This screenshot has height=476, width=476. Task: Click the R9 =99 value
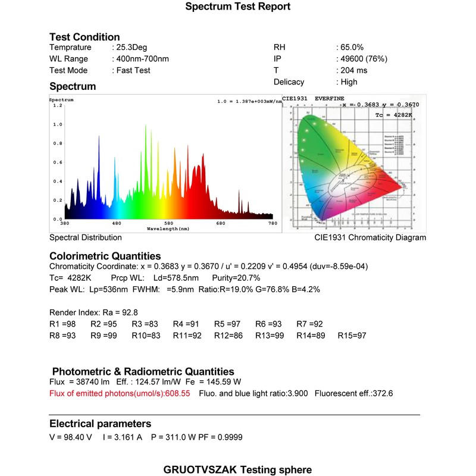click(104, 336)
